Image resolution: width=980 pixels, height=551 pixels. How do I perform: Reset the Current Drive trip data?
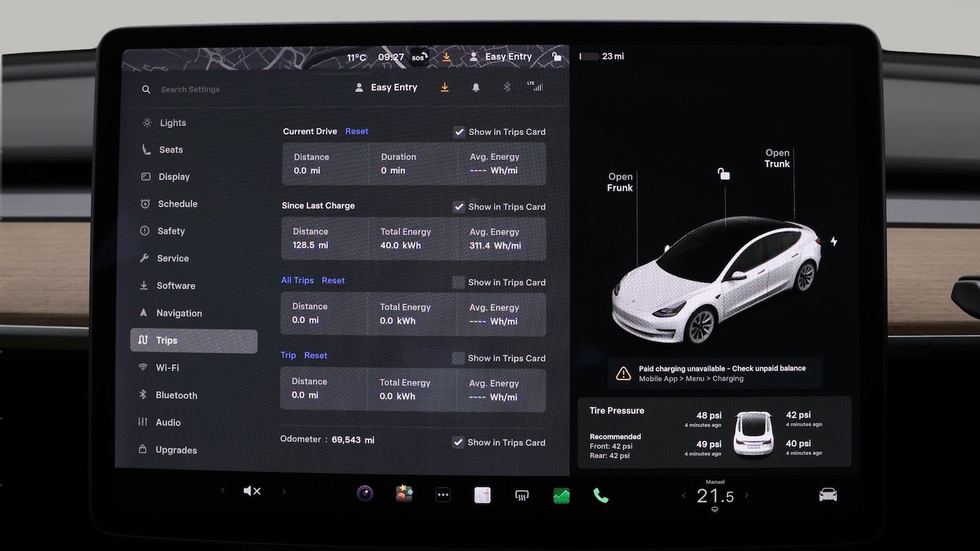tap(356, 131)
